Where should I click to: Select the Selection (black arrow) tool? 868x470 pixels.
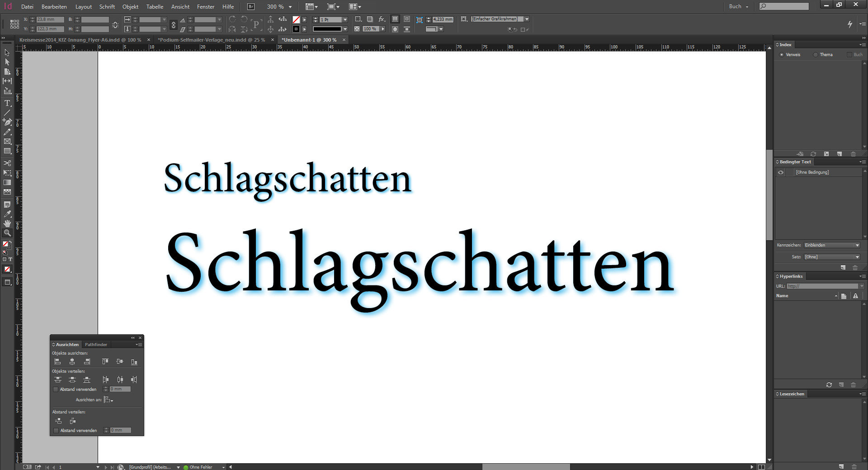point(7,52)
